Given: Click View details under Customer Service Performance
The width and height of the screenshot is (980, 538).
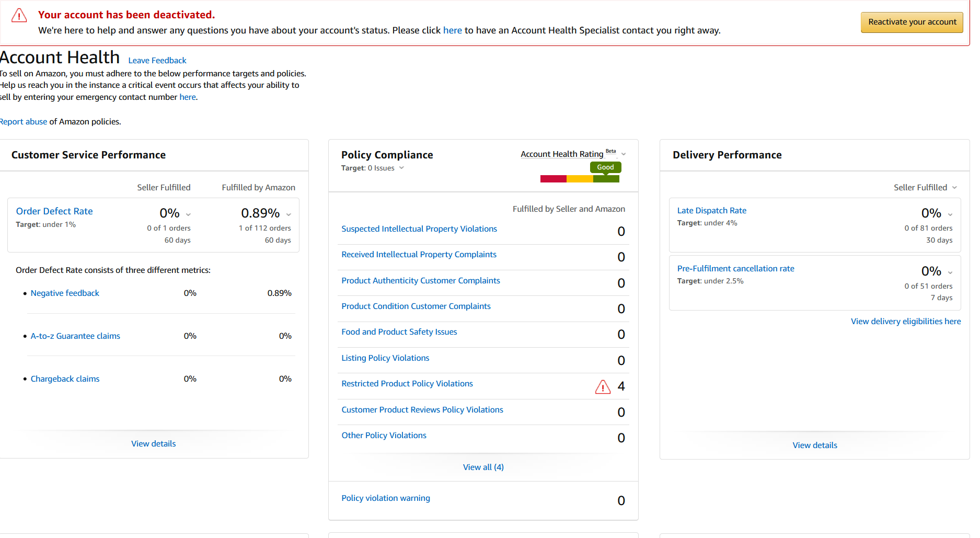Looking at the screenshot, I should pyautogui.click(x=153, y=444).
